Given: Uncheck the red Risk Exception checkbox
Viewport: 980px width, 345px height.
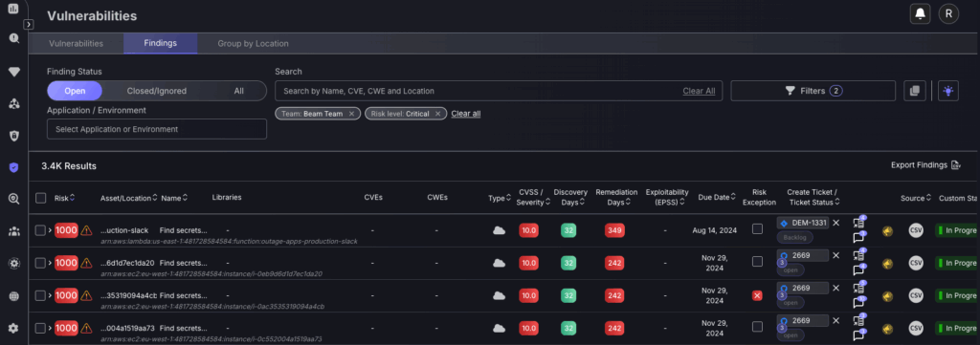Looking at the screenshot, I should click(758, 295).
